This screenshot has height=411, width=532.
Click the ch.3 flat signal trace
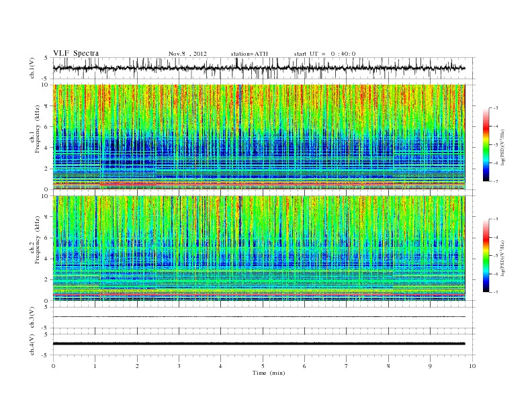pos(259,317)
